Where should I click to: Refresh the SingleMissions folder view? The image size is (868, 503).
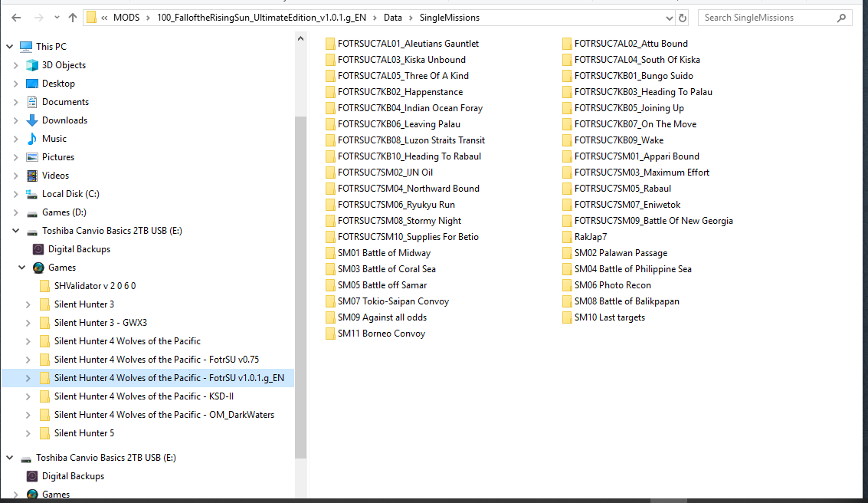[683, 18]
